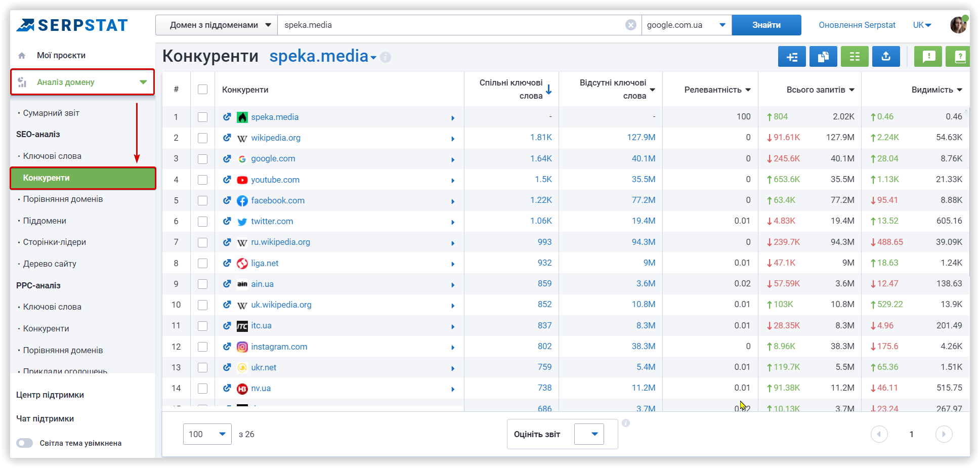Click the home icon beside Мої проєкти
This screenshot has height=468, width=980.
[x=22, y=56]
